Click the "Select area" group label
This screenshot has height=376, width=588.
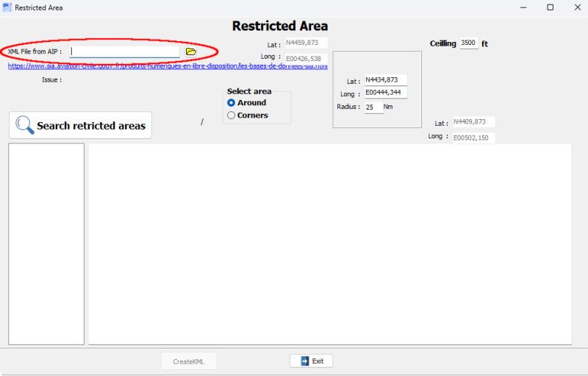pos(249,91)
